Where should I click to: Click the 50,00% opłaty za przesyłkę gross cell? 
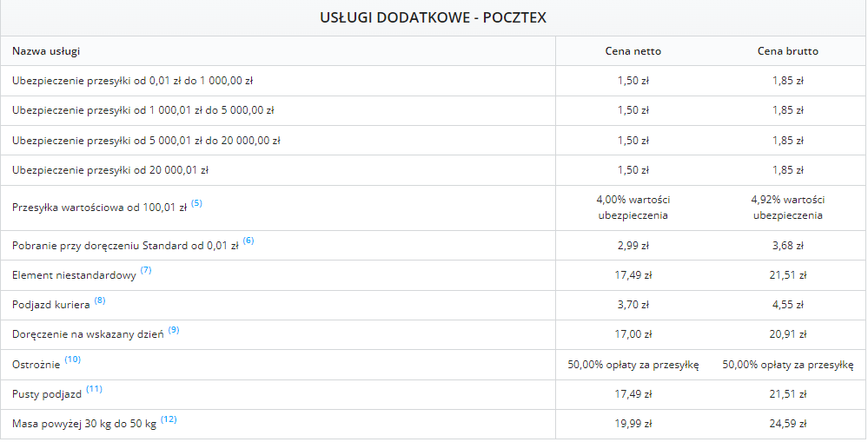[x=787, y=365]
